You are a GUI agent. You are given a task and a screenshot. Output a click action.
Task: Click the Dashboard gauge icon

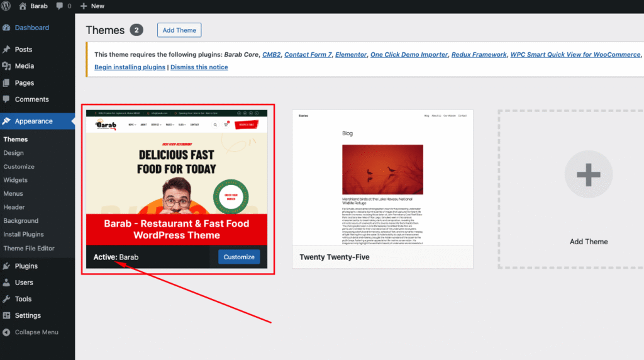pyautogui.click(x=6, y=28)
